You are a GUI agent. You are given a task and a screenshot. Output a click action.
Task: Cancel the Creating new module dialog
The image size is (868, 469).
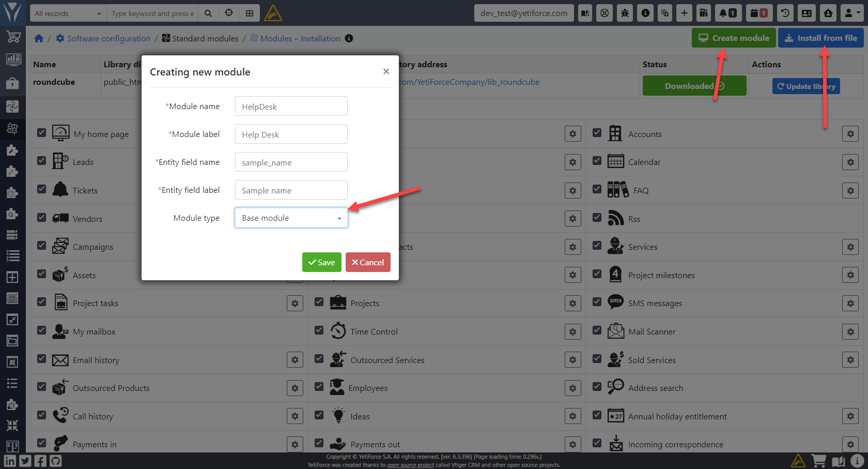(x=368, y=262)
